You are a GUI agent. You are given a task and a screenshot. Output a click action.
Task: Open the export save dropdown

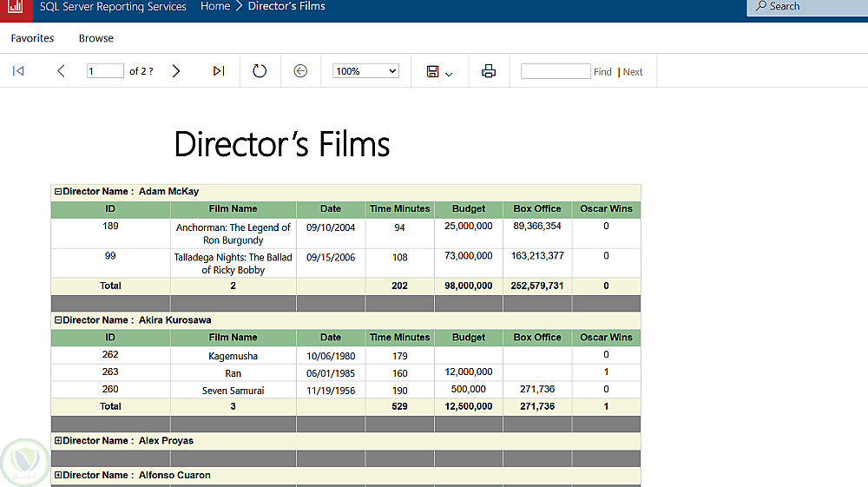pyautogui.click(x=439, y=72)
